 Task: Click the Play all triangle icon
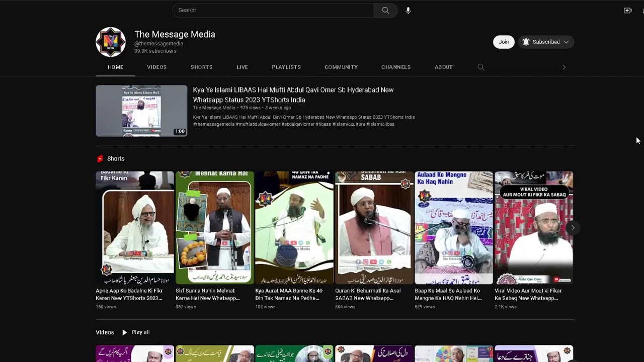point(125,332)
